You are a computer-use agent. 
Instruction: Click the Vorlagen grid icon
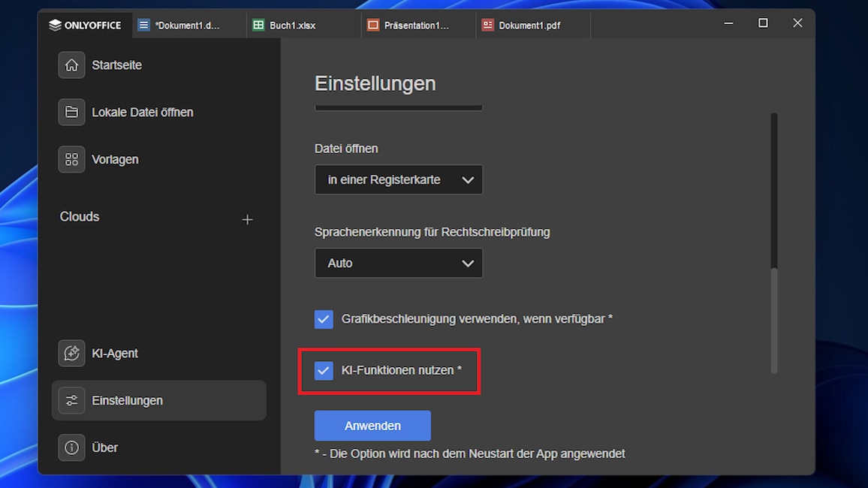(x=71, y=159)
